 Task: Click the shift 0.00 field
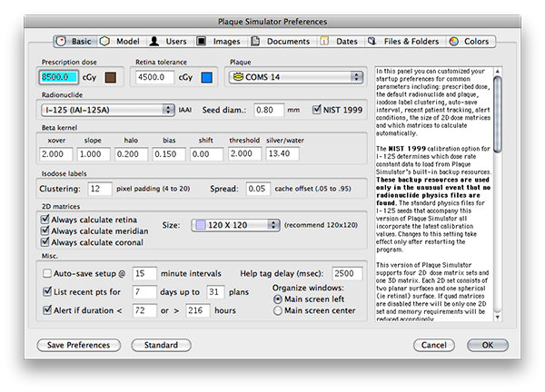click(206, 154)
